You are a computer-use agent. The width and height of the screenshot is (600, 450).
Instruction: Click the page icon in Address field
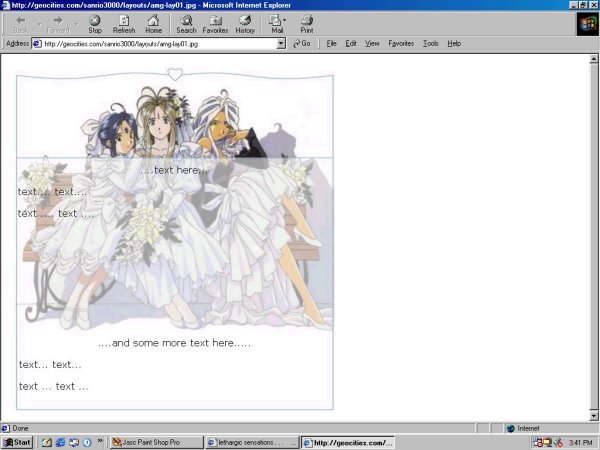click(37, 44)
